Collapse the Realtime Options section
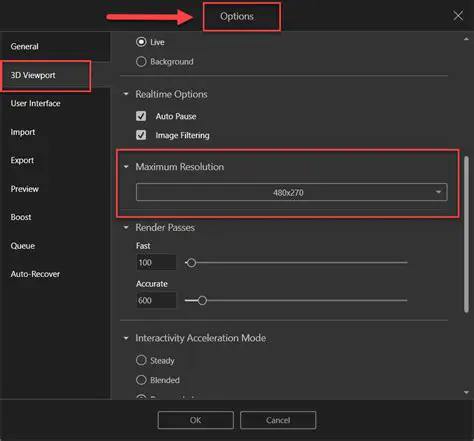This screenshot has width=474, height=441. click(126, 94)
